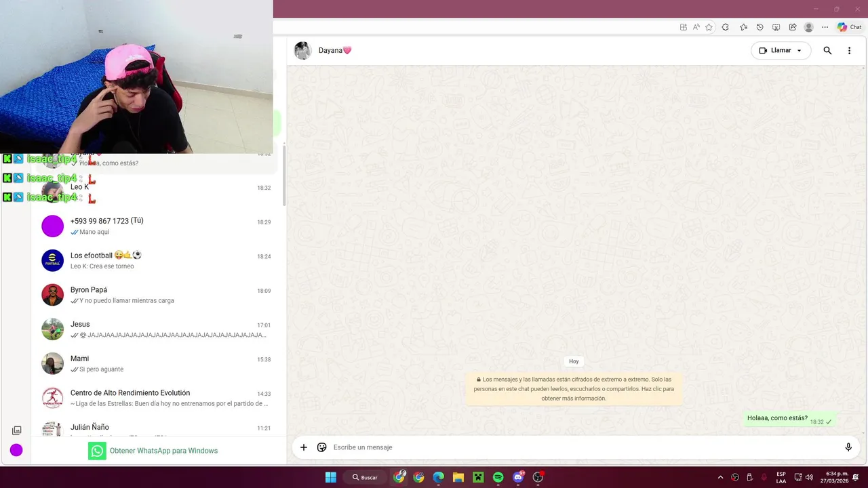Open the media gallery sidebar icon
Screen dimensions: 868x488
click(16, 430)
